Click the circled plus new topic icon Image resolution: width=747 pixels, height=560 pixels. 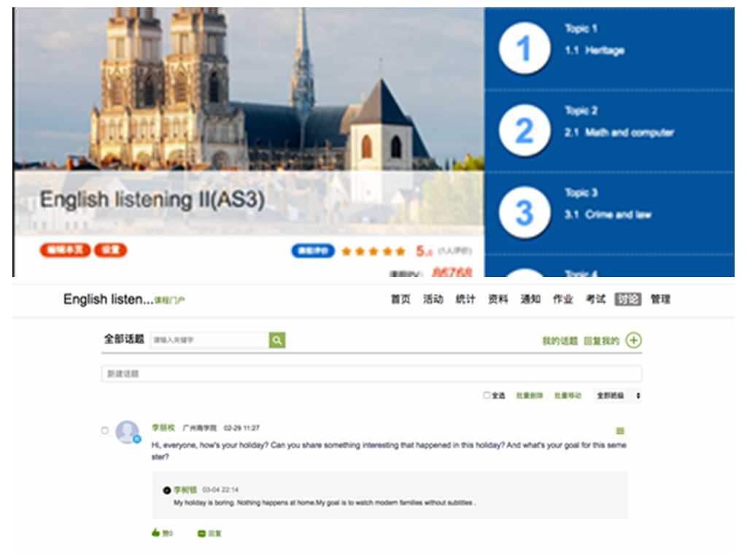coord(634,341)
